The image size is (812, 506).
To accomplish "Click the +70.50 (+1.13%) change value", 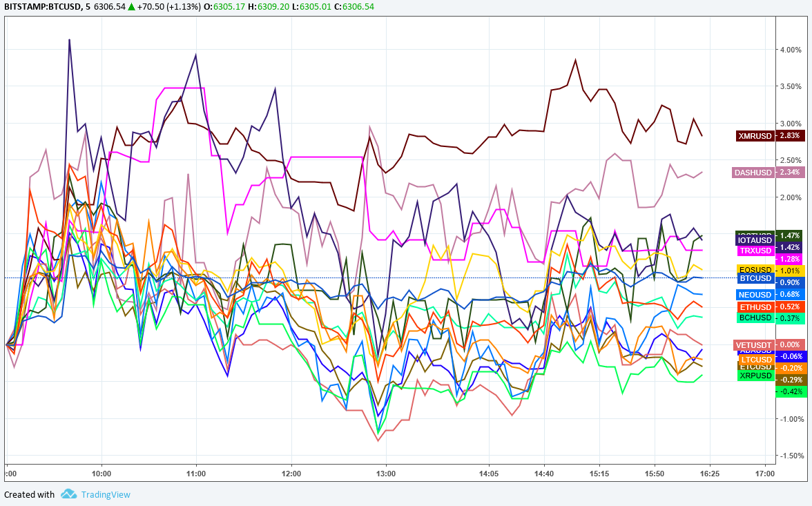I will [168, 7].
